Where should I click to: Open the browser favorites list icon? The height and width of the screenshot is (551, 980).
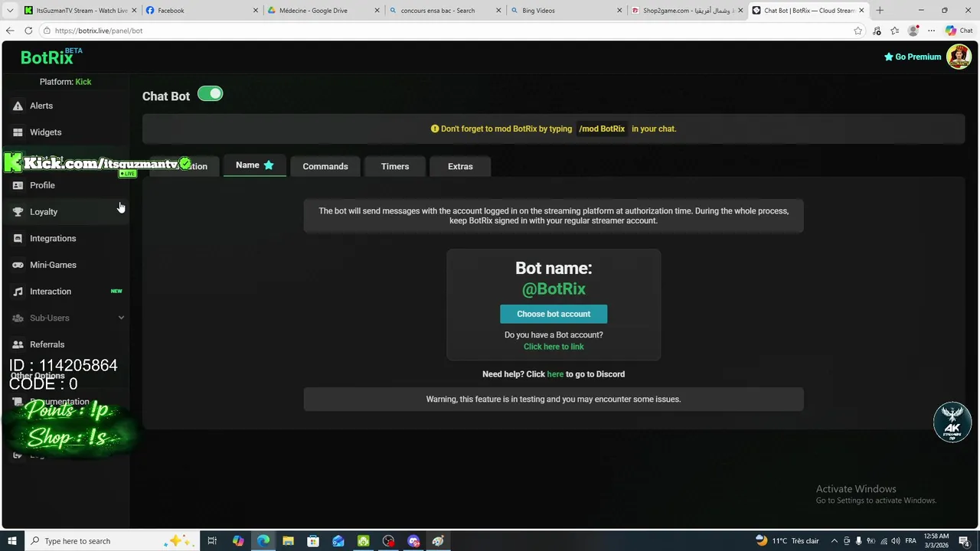[894, 31]
